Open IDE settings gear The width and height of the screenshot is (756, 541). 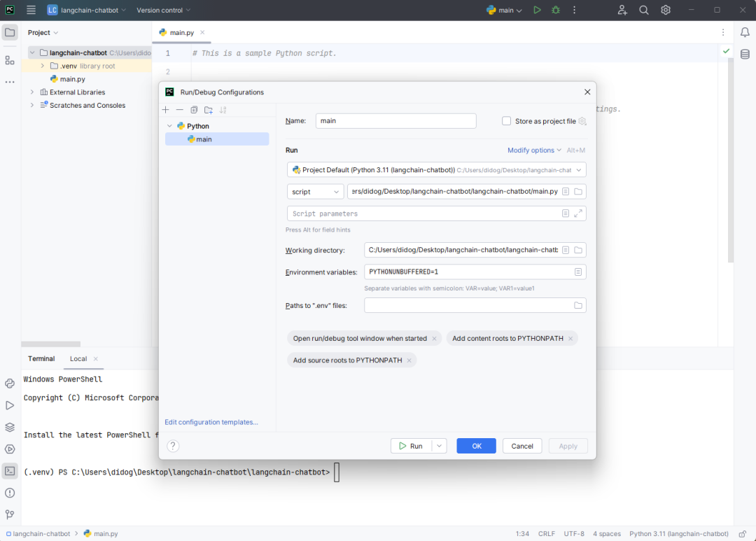point(666,10)
